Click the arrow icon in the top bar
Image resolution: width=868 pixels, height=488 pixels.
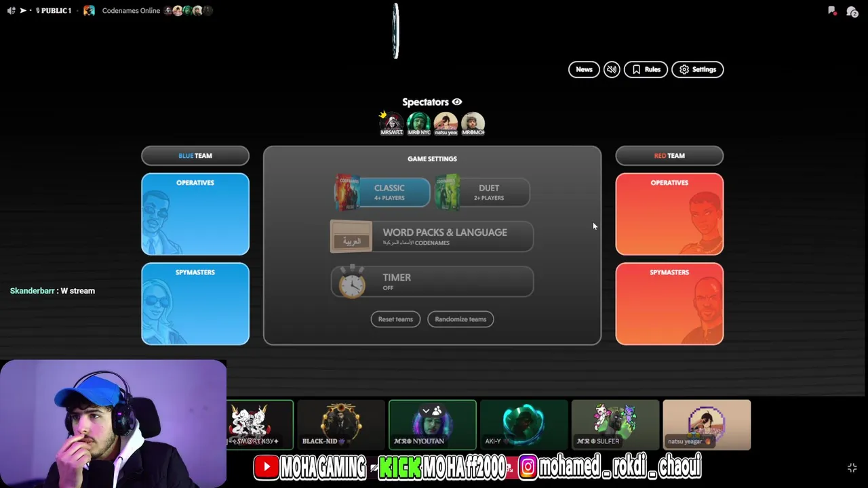[x=23, y=10]
